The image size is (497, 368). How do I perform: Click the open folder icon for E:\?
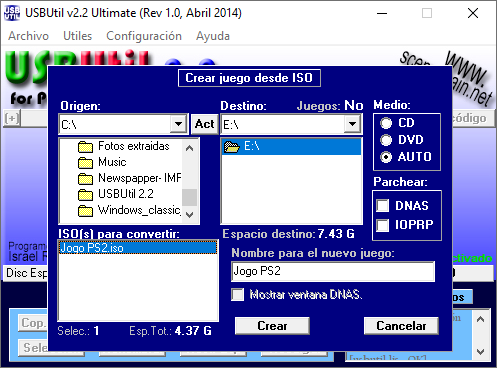click(x=232, y=146)
